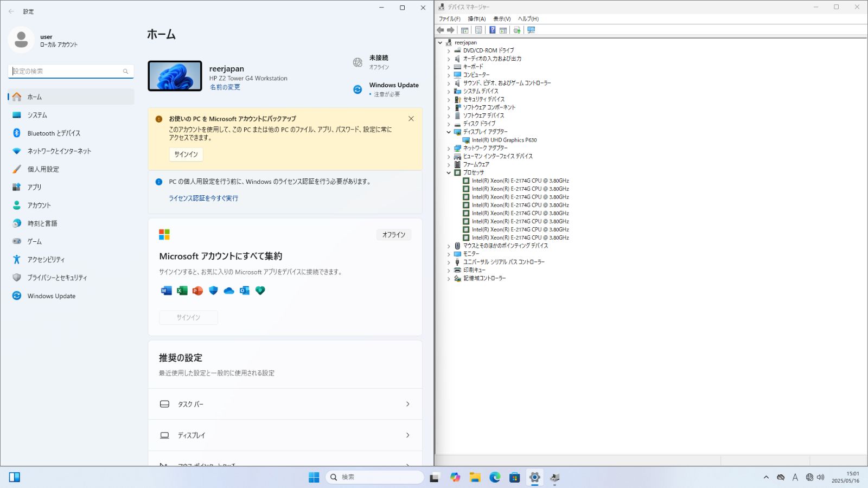Viewport: 868px width, 488px height.
Task: Select the ヒューマン インターフェイス デバイス tree item
Action: [x=497, y=156]
